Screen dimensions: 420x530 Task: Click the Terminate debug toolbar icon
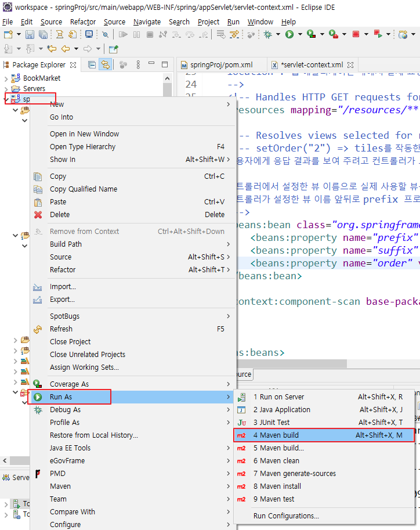point(150,34)
